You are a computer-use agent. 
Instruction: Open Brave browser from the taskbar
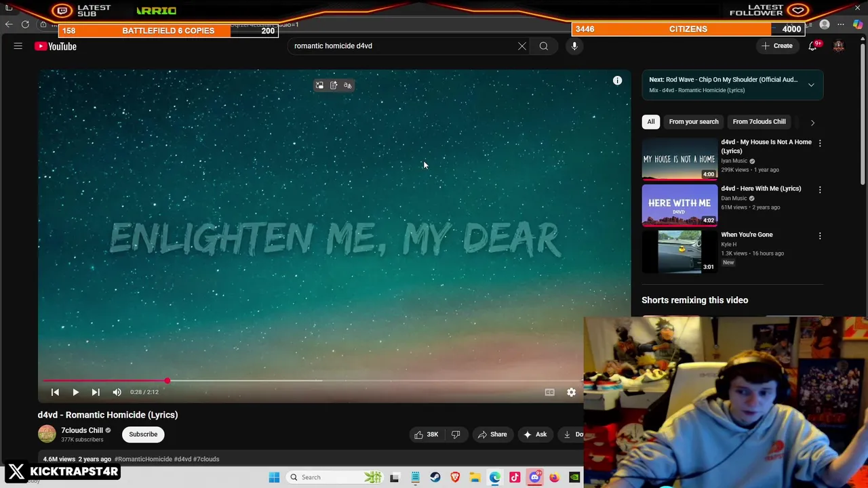[455, 477]
